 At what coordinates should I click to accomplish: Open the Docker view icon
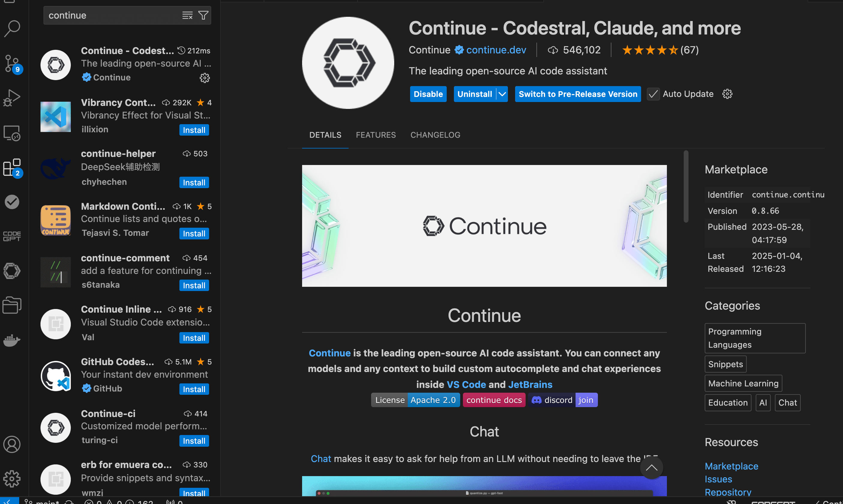[x=12, y=340]
